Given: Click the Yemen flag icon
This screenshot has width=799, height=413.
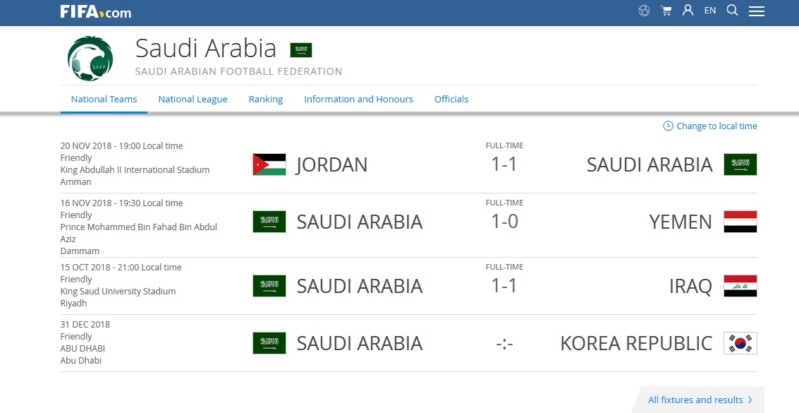Looking at the screenshot, I should click(740, 222).
